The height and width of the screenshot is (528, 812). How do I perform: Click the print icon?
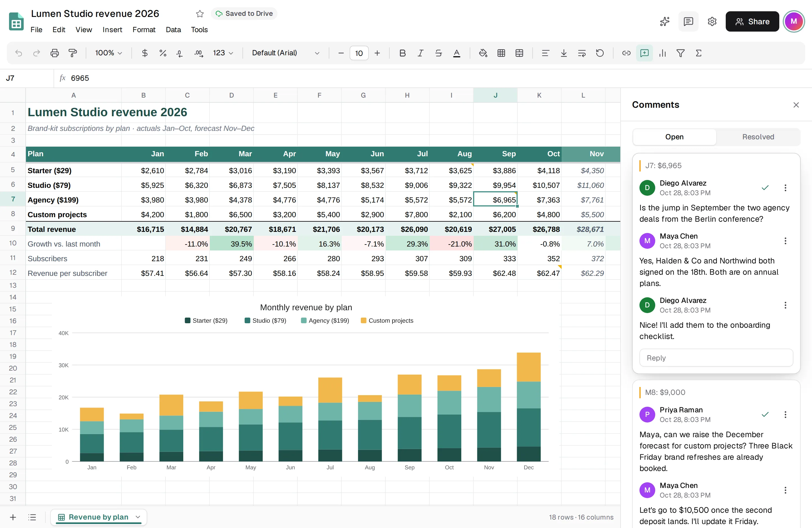click(55, 53)
